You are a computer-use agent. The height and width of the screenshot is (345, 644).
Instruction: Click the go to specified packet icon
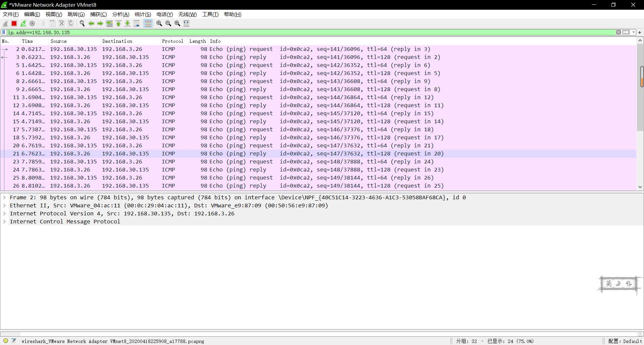109,23
